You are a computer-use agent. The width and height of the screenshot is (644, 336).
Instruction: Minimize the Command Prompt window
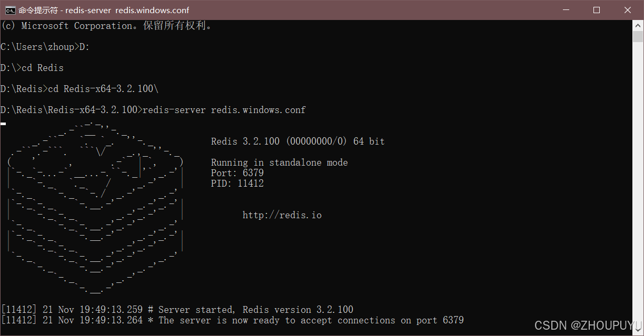point(566,10)
